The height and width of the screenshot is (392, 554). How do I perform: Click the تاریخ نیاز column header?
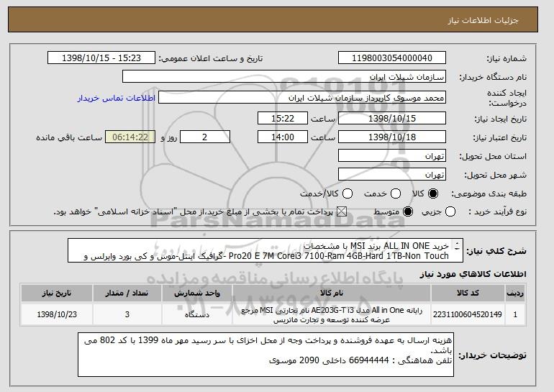click(x=57, y=293)
